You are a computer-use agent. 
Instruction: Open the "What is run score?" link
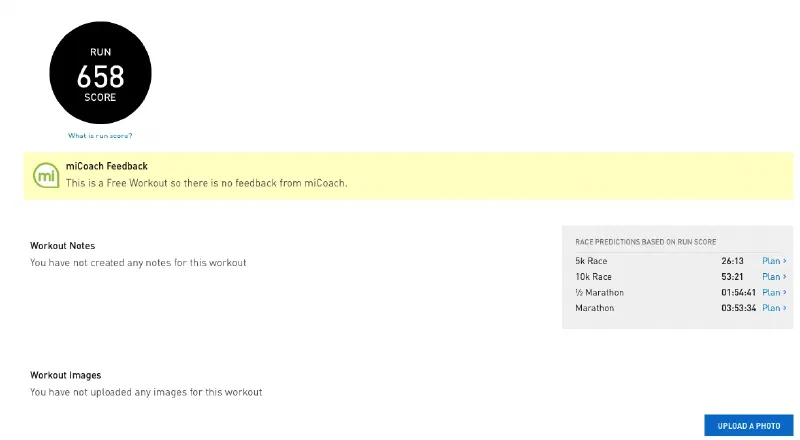tap(100, 135)
